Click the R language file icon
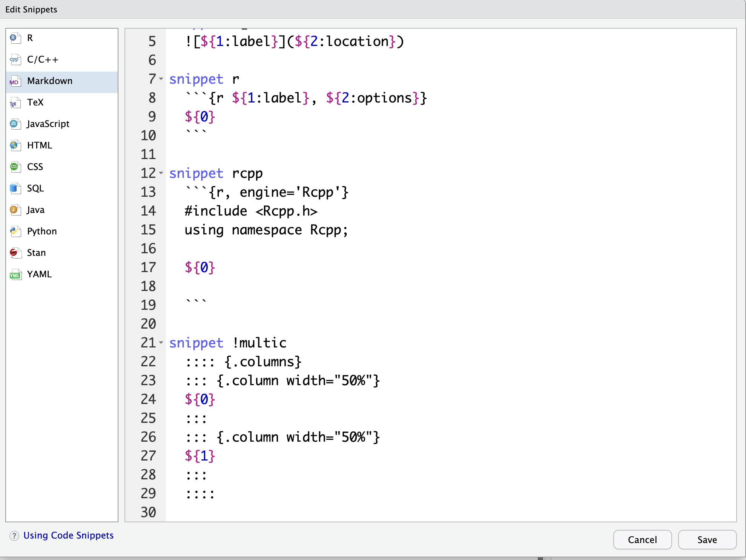Screen dimensions: 746x560 coord(15,38)
